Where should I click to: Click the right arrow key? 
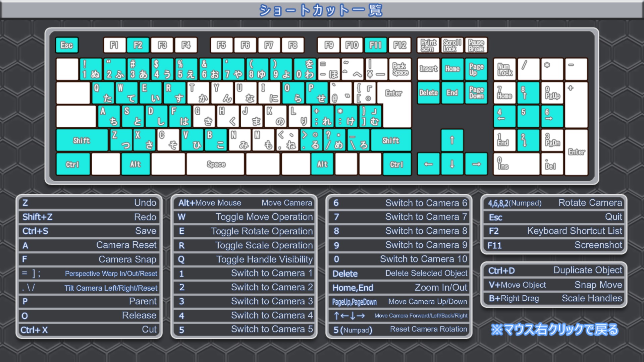476,164
